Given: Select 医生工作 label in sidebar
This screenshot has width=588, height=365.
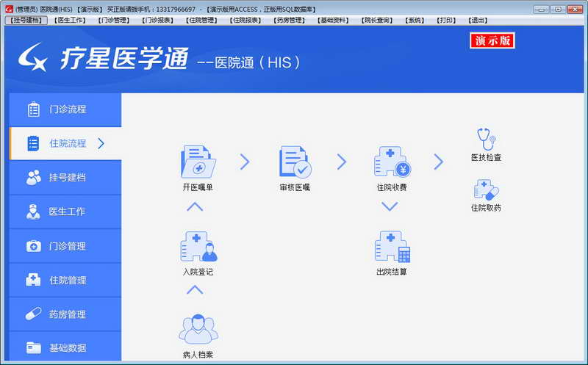Looking at the screenshot, I should (67, 212).
